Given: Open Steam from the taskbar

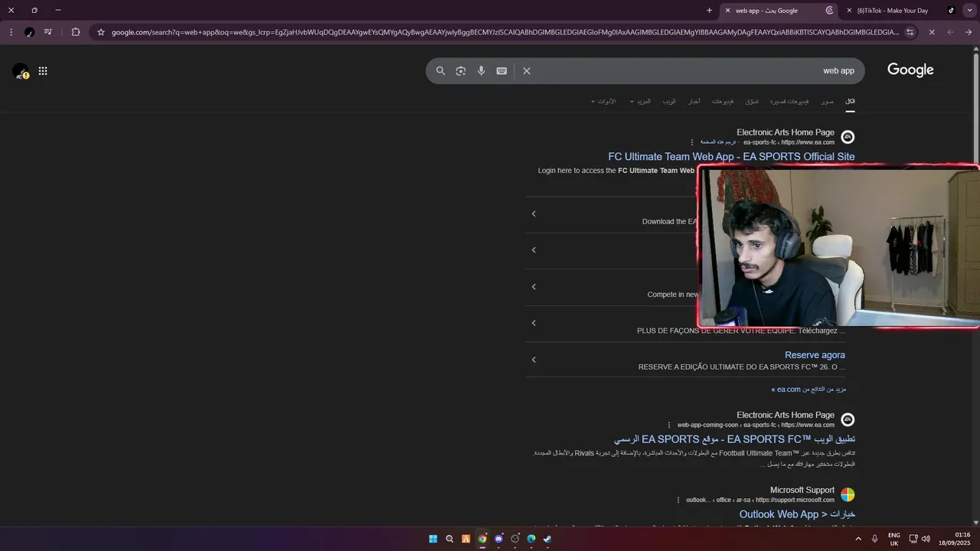Looking at the screenshot, I should (x=547, y=539).
